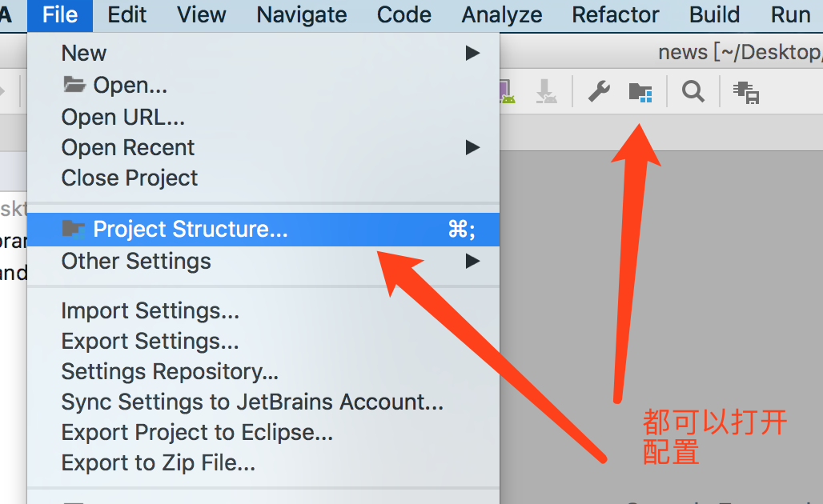Screen dimensions: 823x504
Task: Click Settings Repository... item
Action: 170,372
